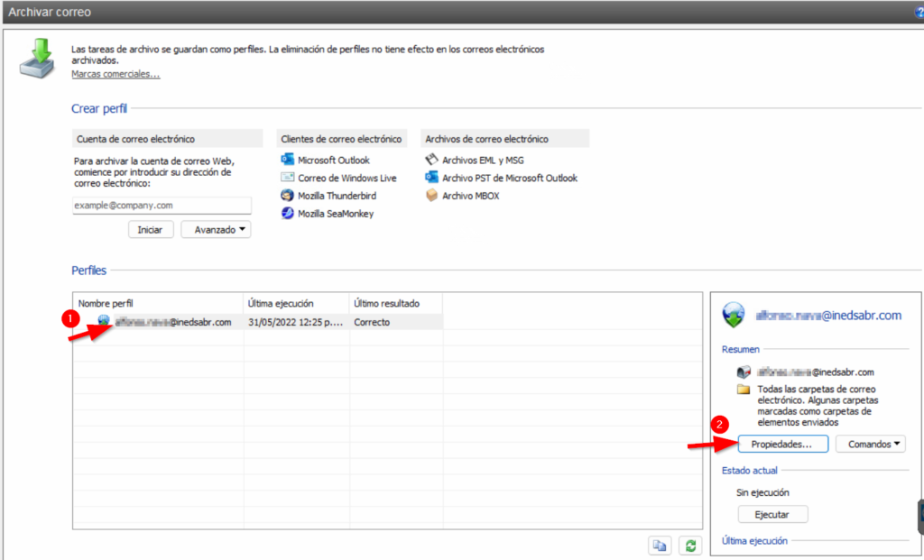Open the Comandos dropdown menu
The image size is (924, 560).
(x=870, y=444)
